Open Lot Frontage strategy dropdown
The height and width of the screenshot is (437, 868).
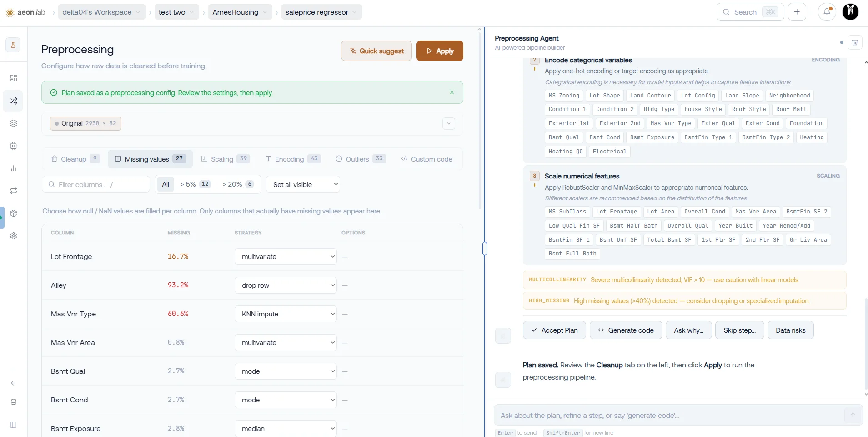pyautogui.click(x=286, y=257)
